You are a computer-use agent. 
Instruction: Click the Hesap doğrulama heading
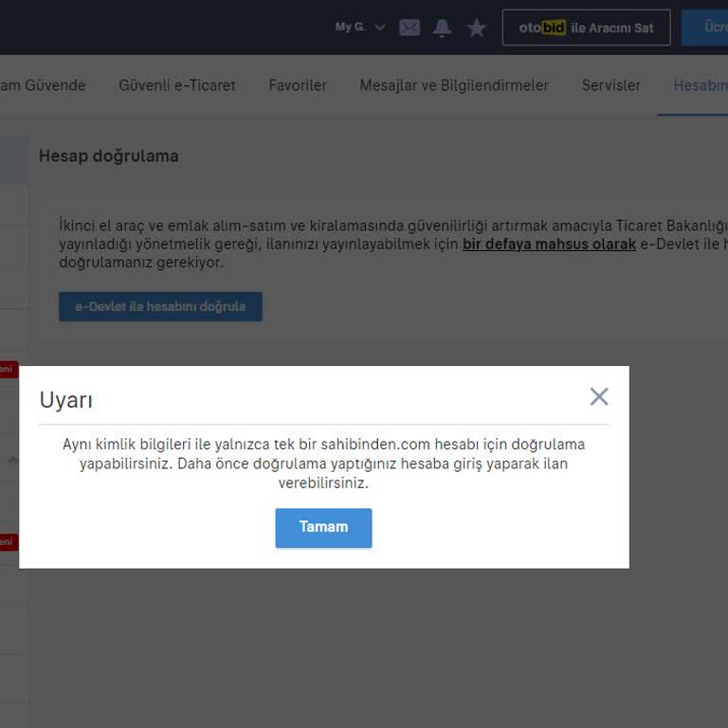[x=109, y=156]
